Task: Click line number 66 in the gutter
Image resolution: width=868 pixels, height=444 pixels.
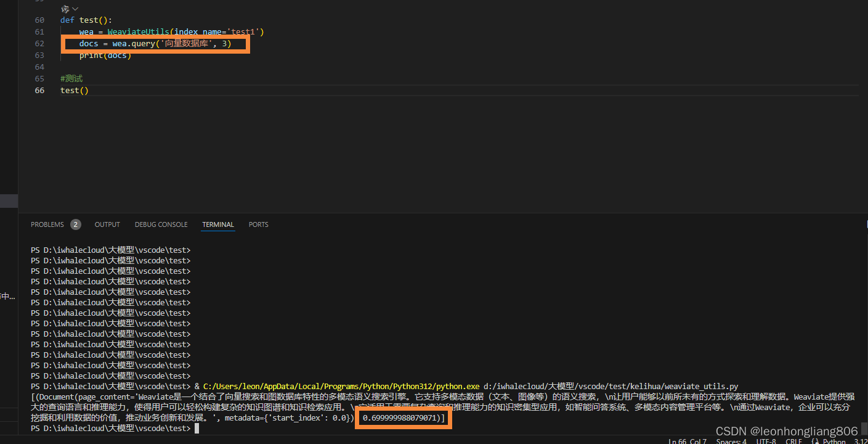Action: click(x=39, y=90)
